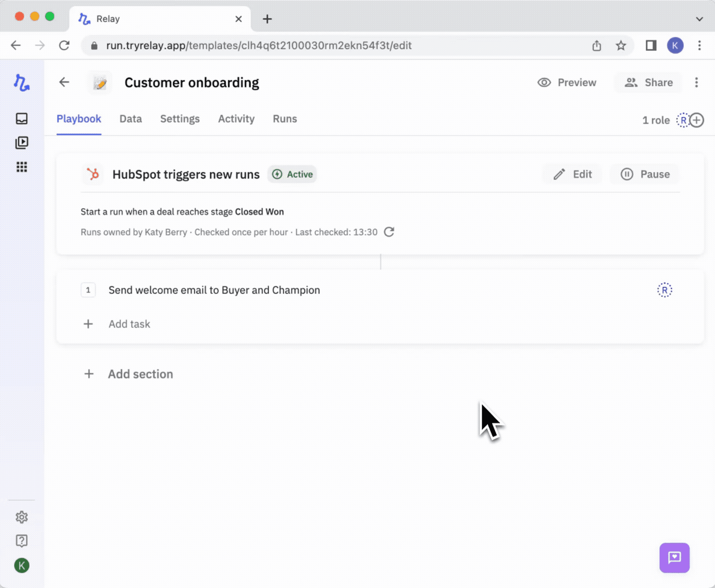
Task: Open the apps grid icon in sidebar
Action: 22,167
